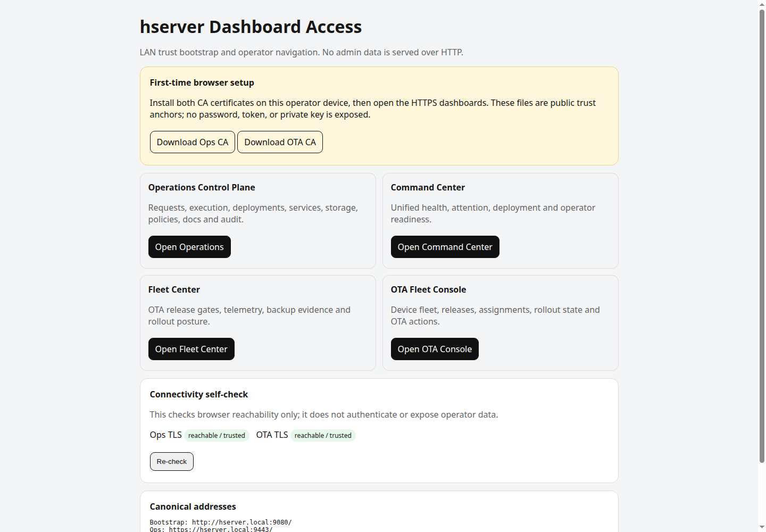
Task: Click the OTA Fleet Console title
Action: (x=428, y=289)
